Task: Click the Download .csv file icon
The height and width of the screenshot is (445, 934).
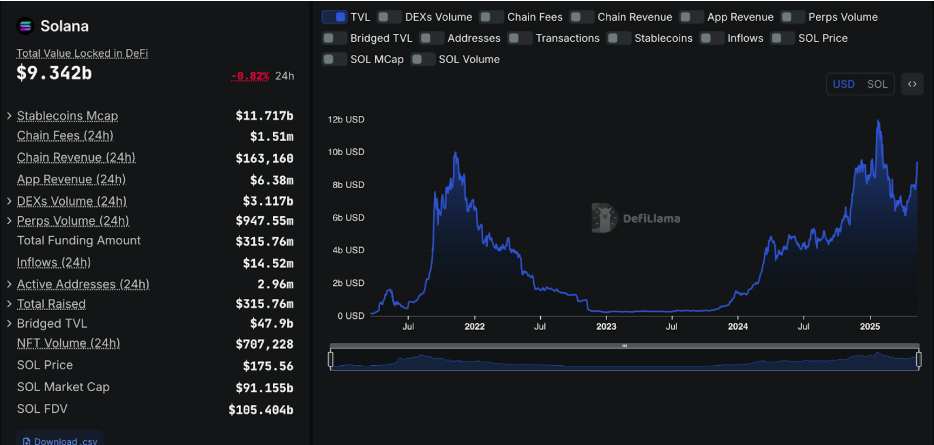Action: tap(26, 441)
